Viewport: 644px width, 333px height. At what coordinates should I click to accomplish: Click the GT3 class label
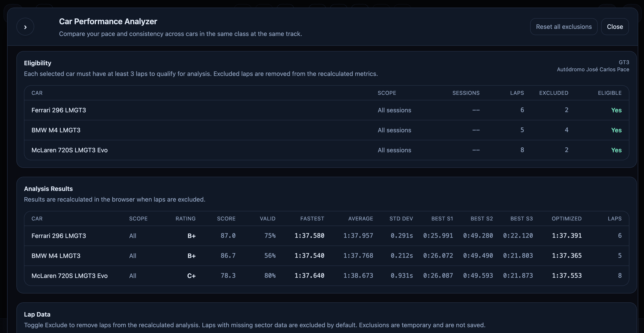click(624, 62)
